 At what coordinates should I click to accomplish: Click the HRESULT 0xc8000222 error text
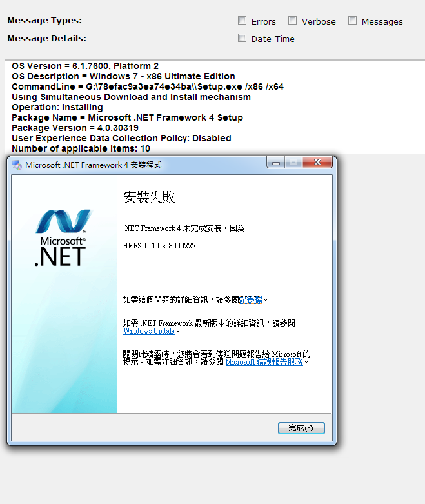[159, 246]
